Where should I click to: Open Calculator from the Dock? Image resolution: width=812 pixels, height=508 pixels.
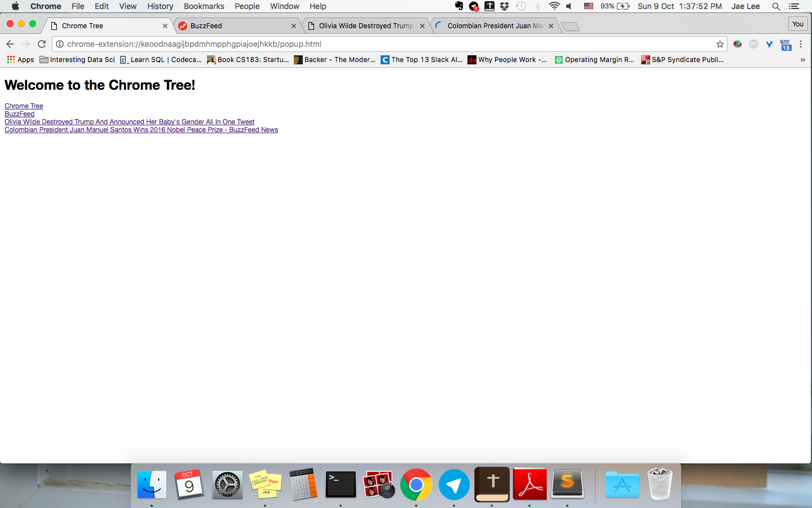coord(303,484)
